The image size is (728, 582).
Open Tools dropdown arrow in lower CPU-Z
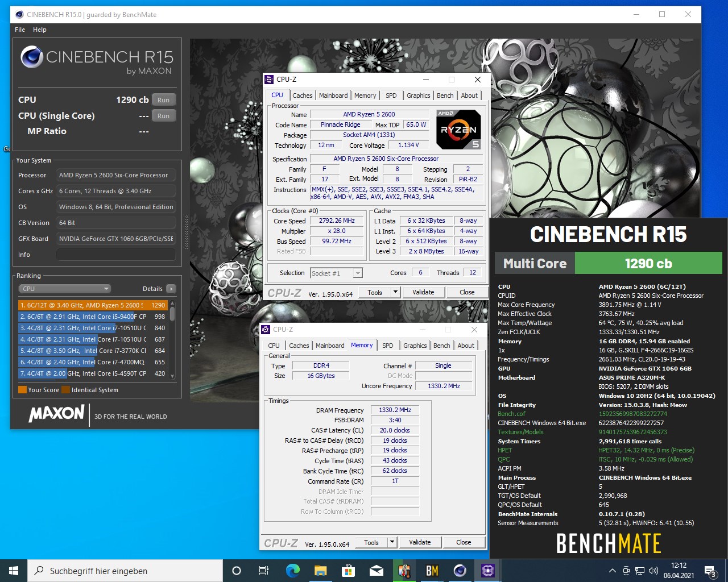392,543
